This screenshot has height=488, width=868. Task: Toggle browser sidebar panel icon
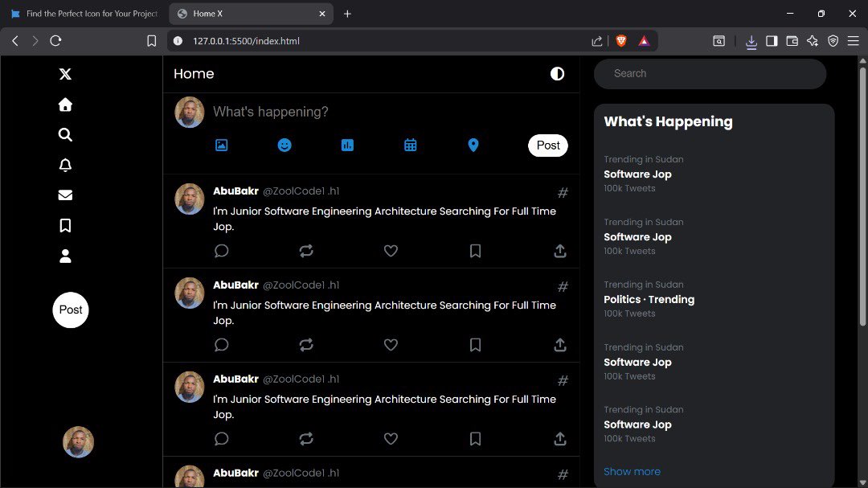[772, 41]
